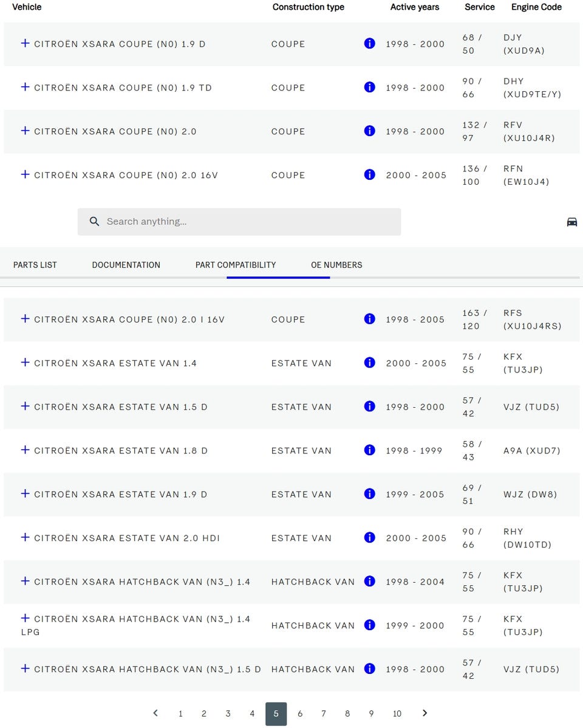Open info for Xsara Coupe 1.9 D
583x728 pixels.
(369, 43)
